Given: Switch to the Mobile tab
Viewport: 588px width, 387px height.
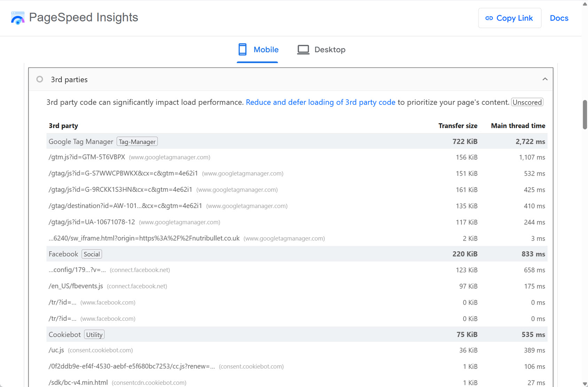Looking at the screenshot, I should (x=266, y=49).
